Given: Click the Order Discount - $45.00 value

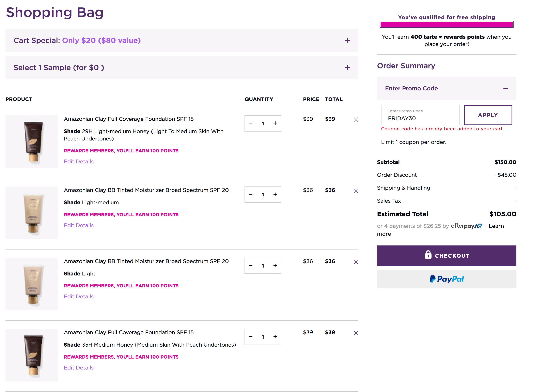Looking at the screenshot, I should (505, 175).
